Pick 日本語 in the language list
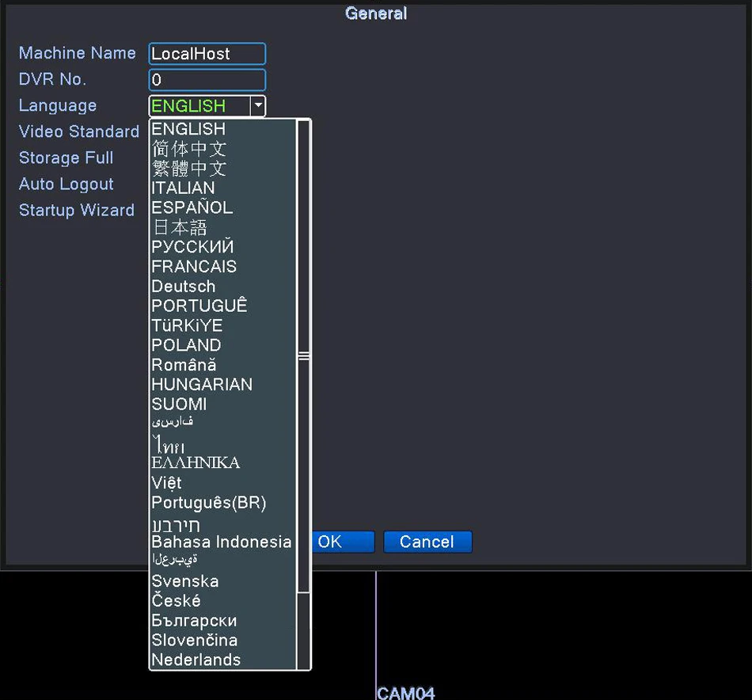Viewport: 752px width, 700px height. click(223, 227)
